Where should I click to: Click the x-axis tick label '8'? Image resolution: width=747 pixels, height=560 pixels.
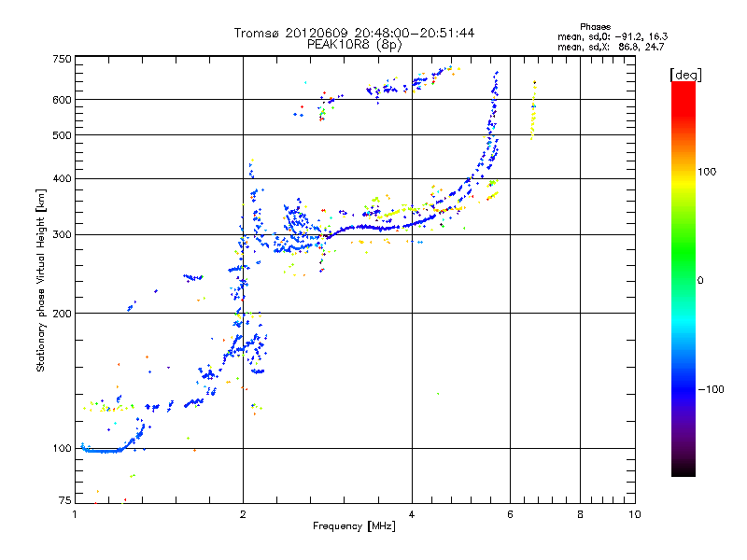coord(580,514)
